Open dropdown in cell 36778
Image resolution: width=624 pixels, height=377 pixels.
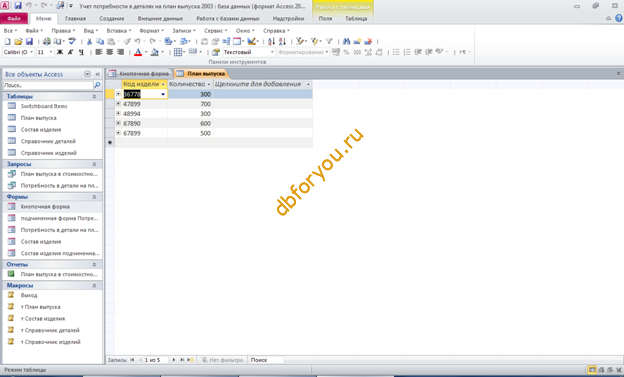click(163, 94)
